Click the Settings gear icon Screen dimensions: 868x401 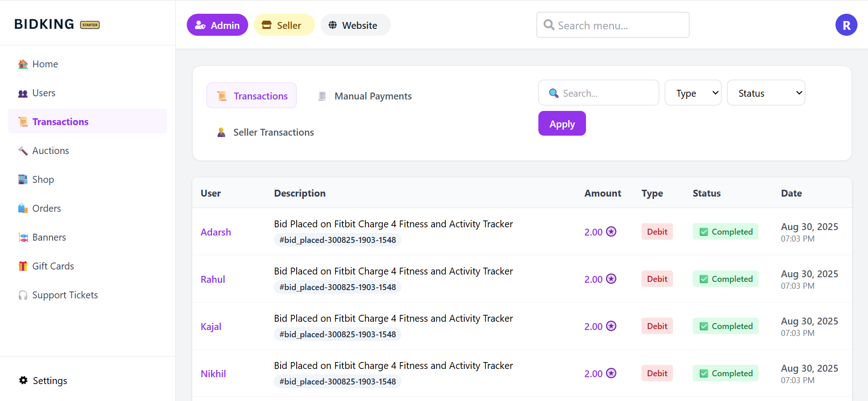point(23,380)
